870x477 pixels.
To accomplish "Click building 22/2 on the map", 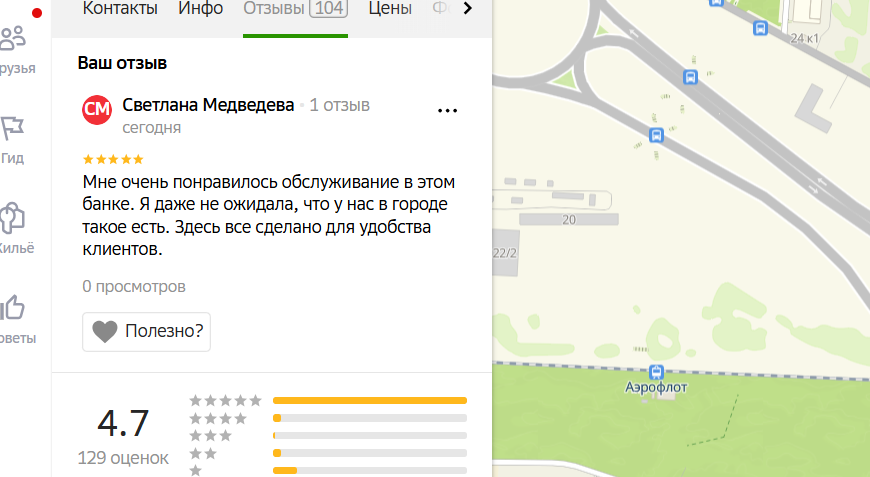I will 505,253.
